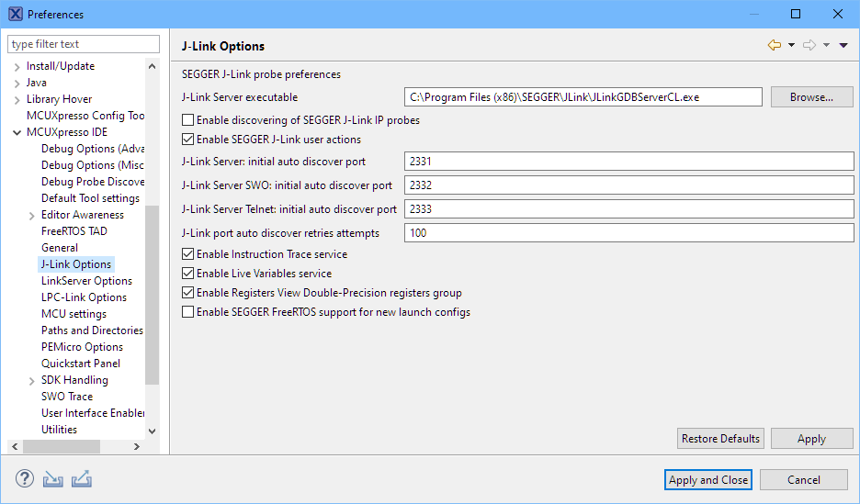Click the J-Link Server executable path field
Screen dimensions: 860x504
coord(583,97)
